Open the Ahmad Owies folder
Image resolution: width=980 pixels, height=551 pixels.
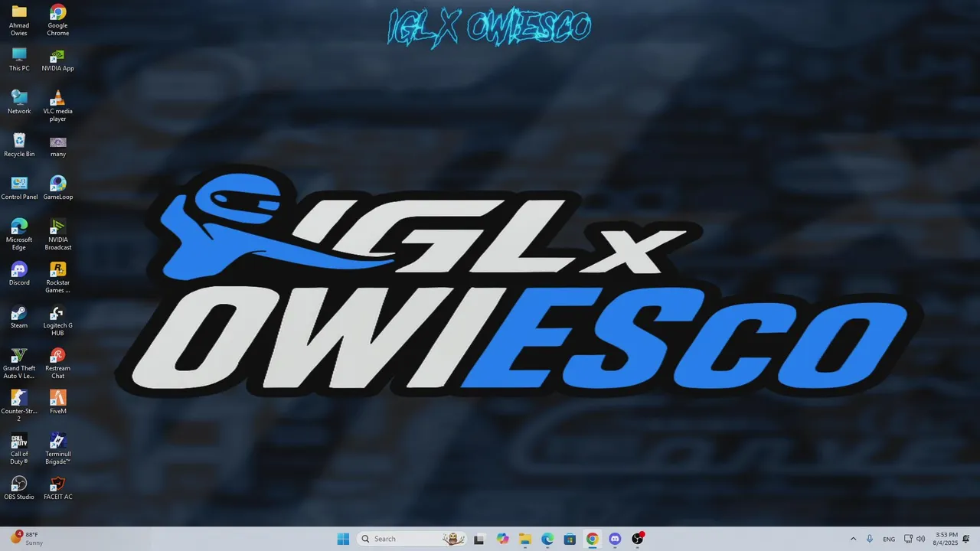point(19,20)
